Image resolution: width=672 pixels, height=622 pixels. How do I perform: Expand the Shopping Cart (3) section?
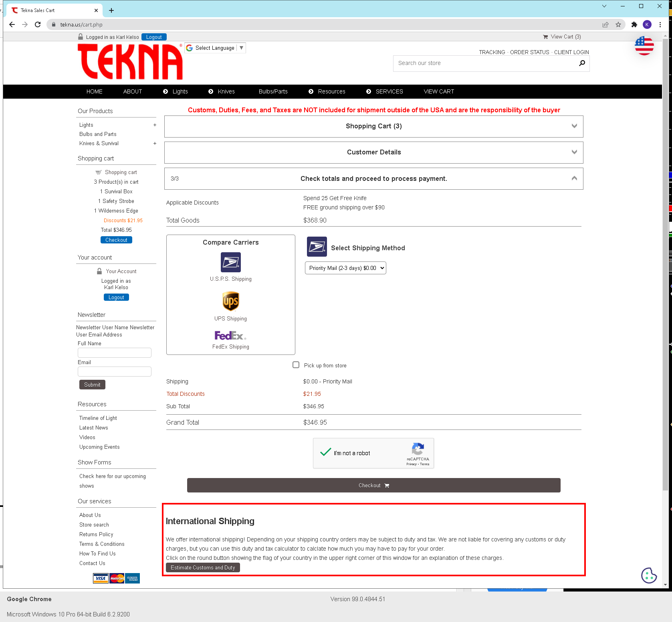coord(373,126)
